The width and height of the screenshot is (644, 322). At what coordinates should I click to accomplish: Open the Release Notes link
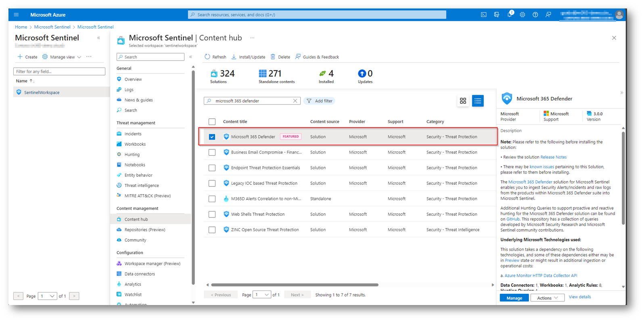tap(553, 157)
